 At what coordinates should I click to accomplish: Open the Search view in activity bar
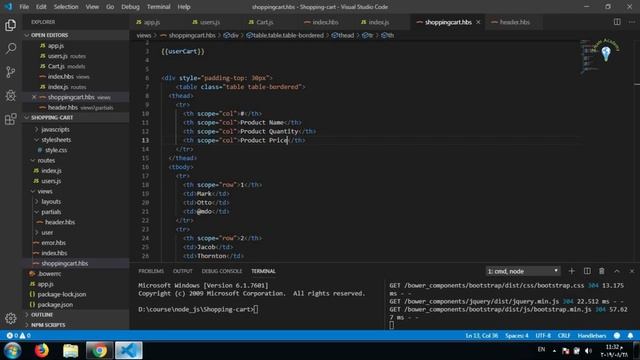[x=11, y=49]
